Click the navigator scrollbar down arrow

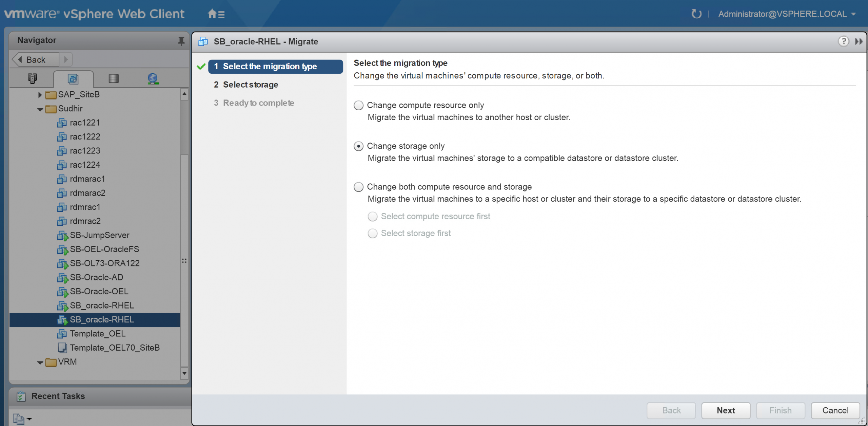[x=184, y=373]
